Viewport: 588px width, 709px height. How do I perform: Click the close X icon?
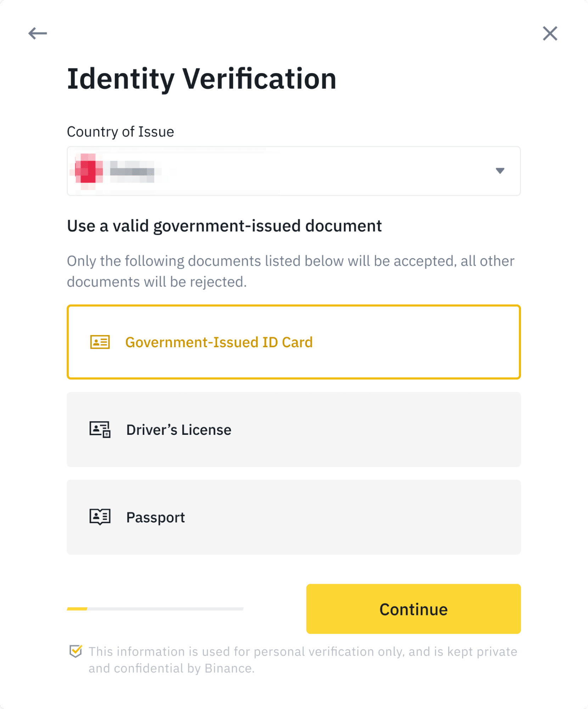click(x=550, y=33)
